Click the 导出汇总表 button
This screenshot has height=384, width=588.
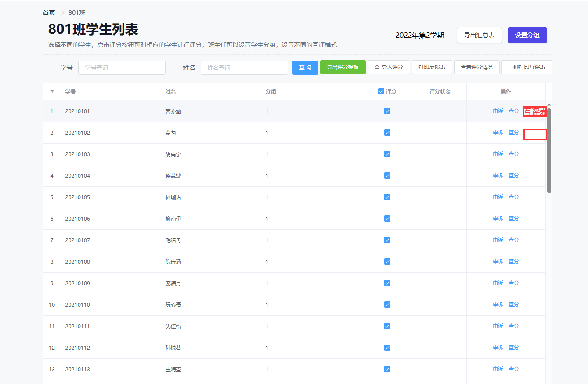[480, 35]
